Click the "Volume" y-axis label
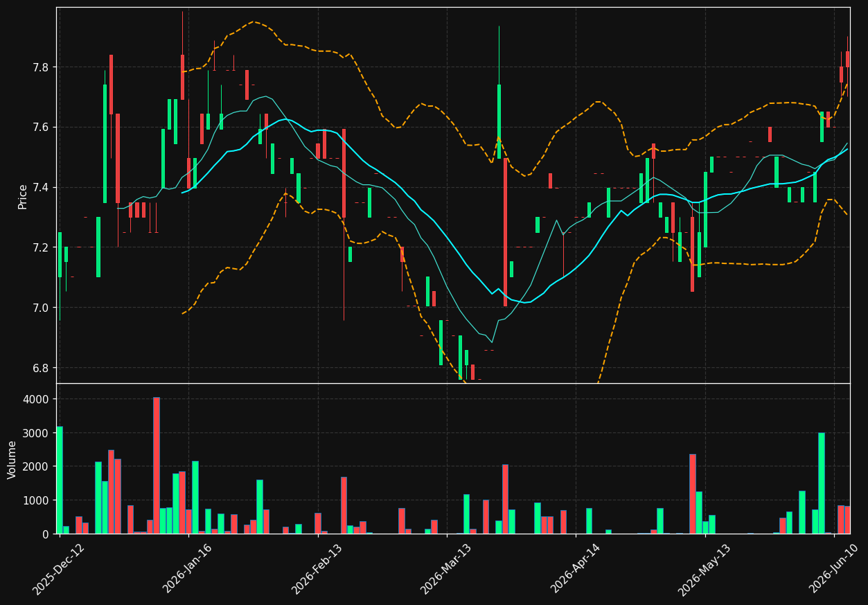This screenshot has width=868, height=605. (x=12, y=459)
